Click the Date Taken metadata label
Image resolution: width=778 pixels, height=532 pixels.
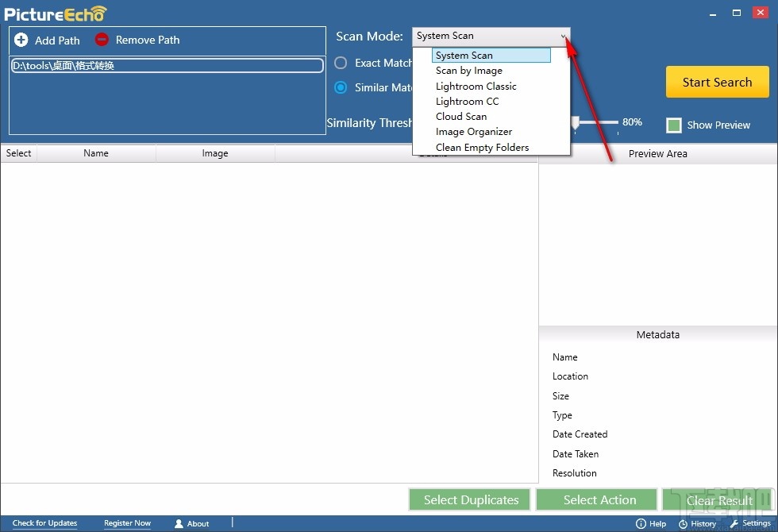point(575,453)
